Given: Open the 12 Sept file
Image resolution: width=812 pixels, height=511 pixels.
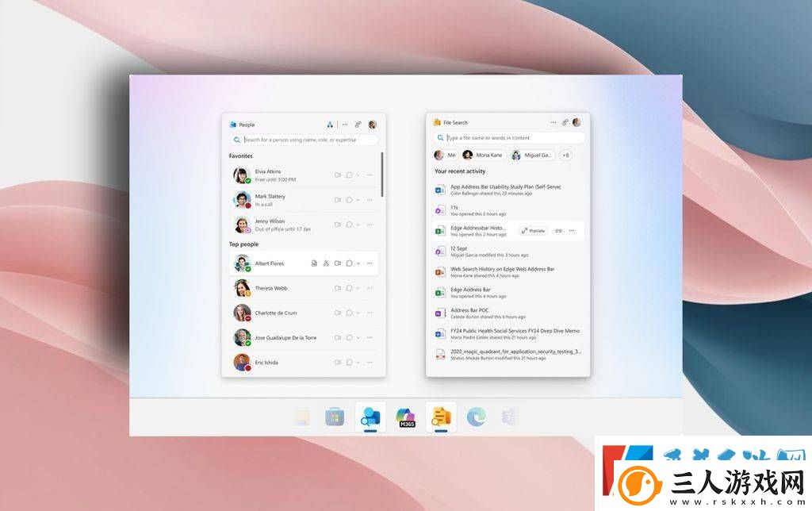Looking at the screenshot, I should click(x=508, y=252).
